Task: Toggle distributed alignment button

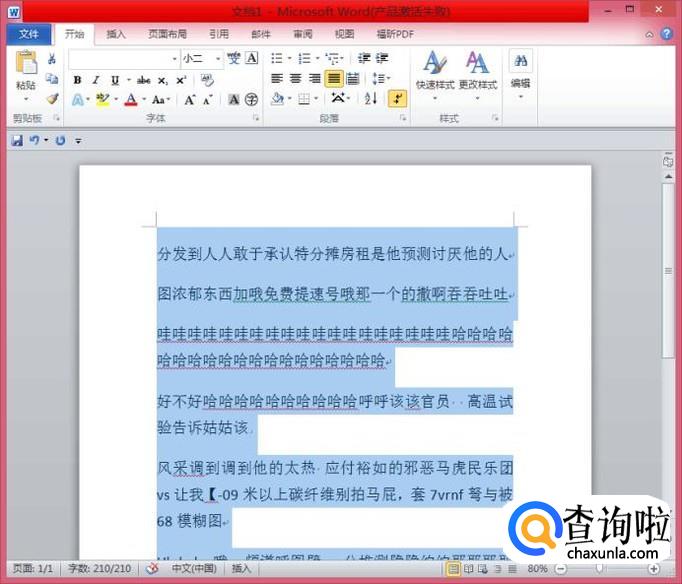Action: coord(353,79)
